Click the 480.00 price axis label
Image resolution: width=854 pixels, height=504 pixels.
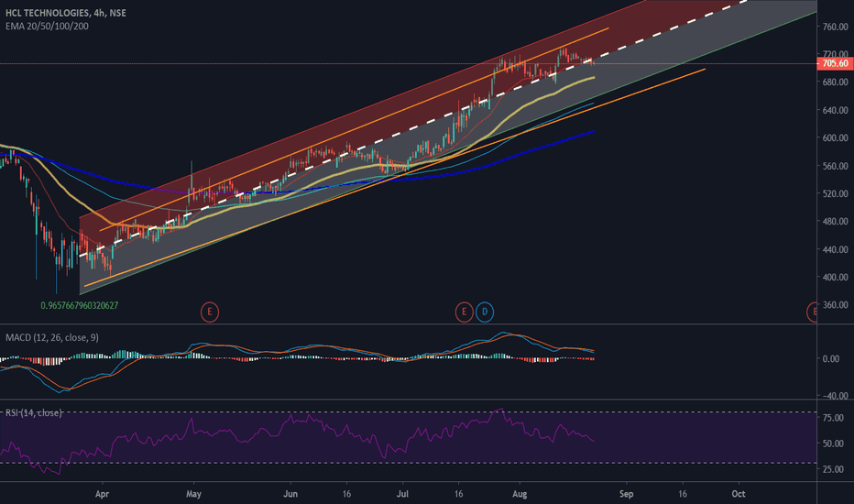tap(836, 222)
